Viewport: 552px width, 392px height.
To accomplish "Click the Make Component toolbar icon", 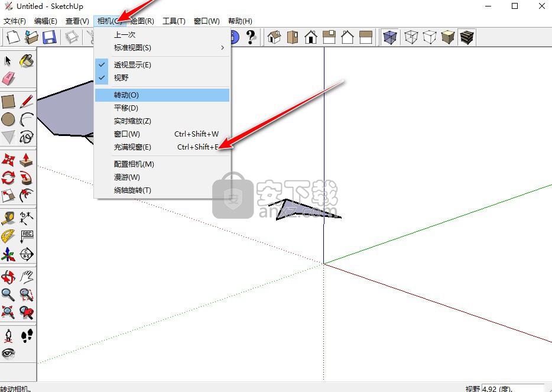I will click(72, 37).
